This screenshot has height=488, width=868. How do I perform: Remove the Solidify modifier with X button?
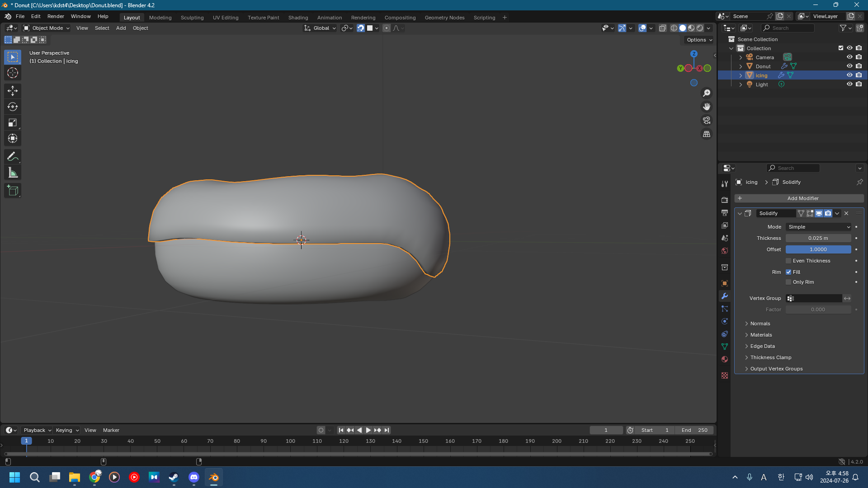click(x=846, y=213)
